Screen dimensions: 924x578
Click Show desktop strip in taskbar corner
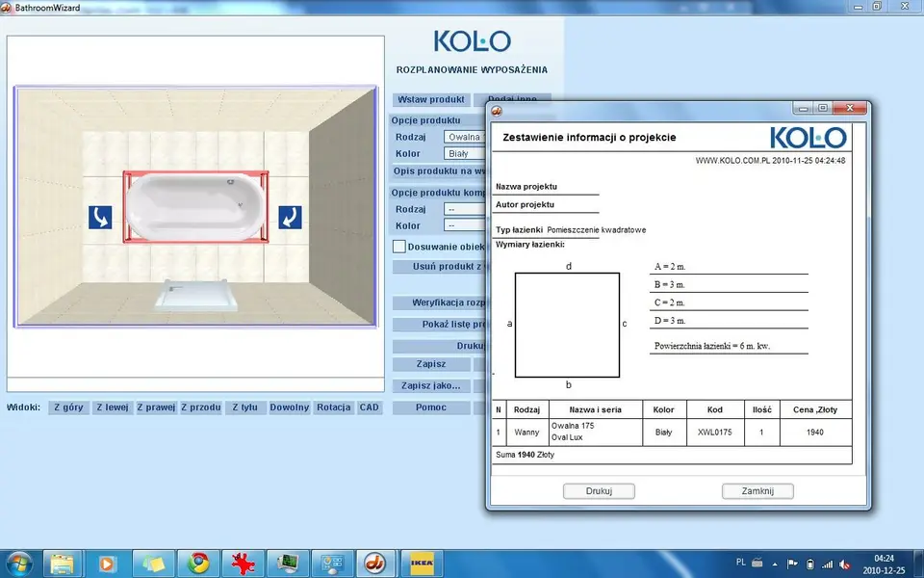[x=919, y=564]
